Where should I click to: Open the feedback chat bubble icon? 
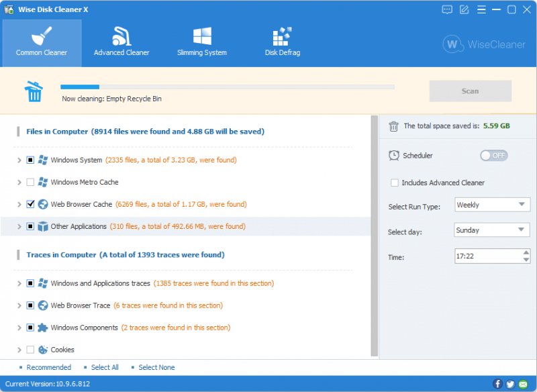447,9
